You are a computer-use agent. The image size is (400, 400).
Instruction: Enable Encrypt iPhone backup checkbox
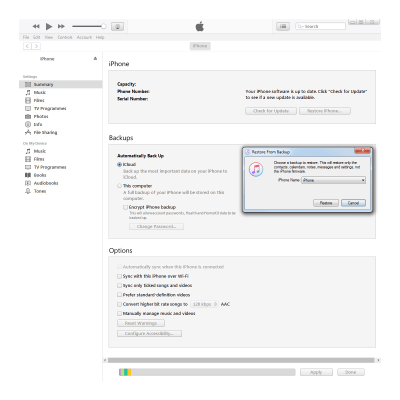[125, 207]
